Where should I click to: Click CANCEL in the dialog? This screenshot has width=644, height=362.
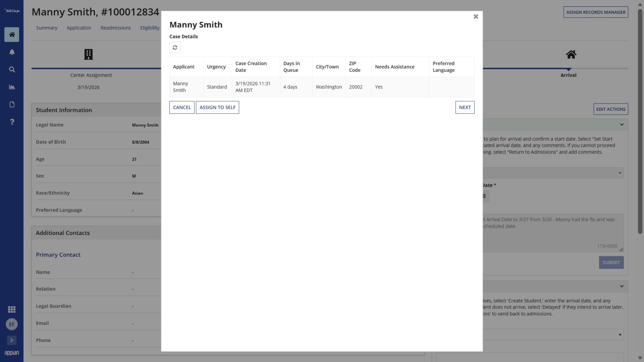point(182,107)
